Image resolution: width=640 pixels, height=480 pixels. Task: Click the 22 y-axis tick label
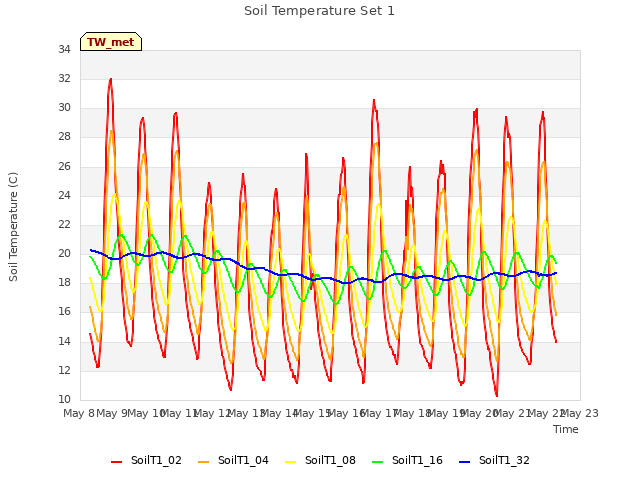[x=64, y=224]
